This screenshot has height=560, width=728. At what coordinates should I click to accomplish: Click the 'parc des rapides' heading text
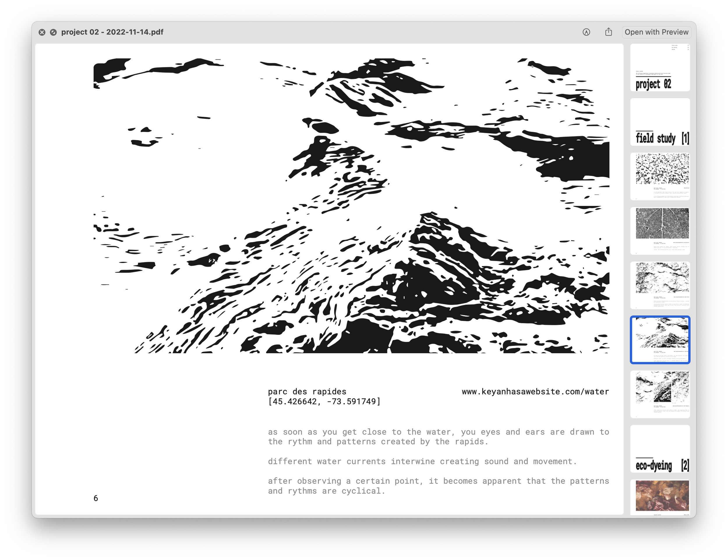[x=307, y=392]
